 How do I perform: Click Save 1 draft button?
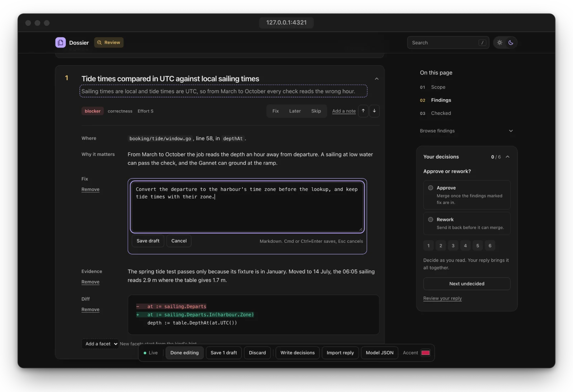(224, 353)
